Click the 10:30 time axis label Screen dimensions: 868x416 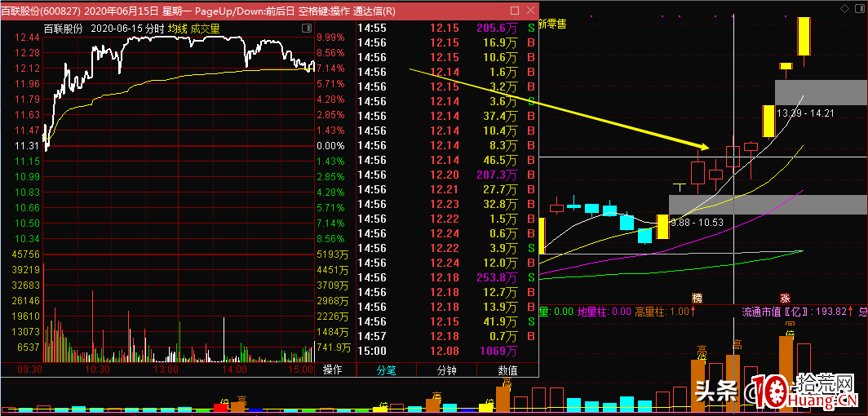(98, 369)
